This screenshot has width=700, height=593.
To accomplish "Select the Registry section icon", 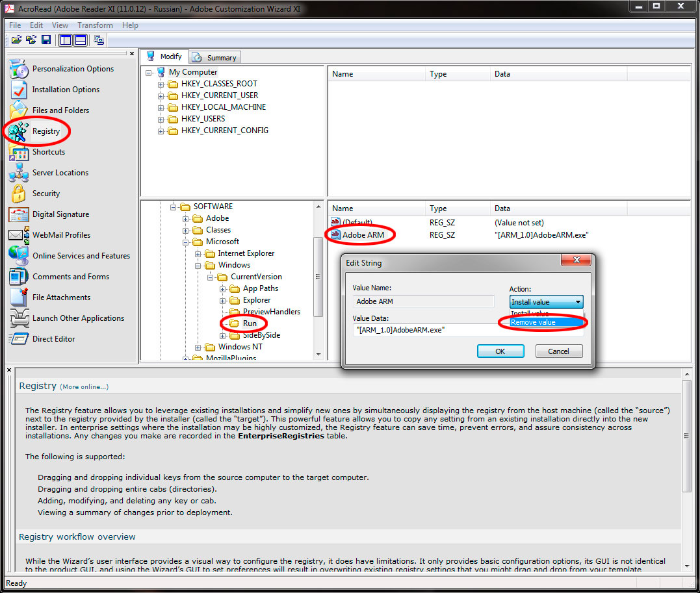I will [x=19, y=131].
